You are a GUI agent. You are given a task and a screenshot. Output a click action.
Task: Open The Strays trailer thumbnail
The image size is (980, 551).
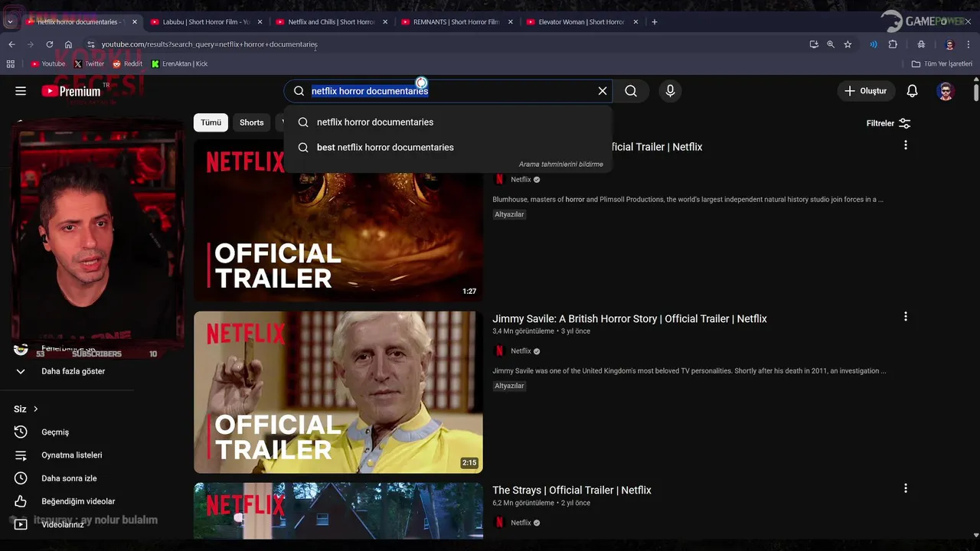338,510
